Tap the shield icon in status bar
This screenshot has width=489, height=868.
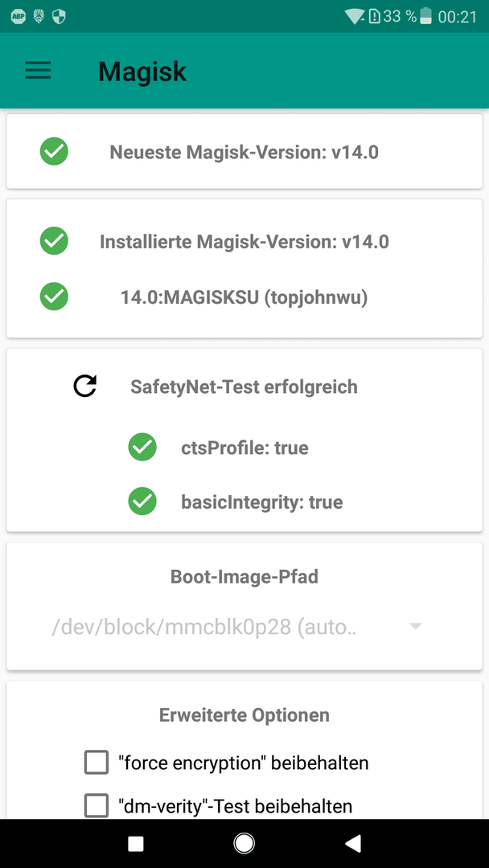[x=59, y=17]
